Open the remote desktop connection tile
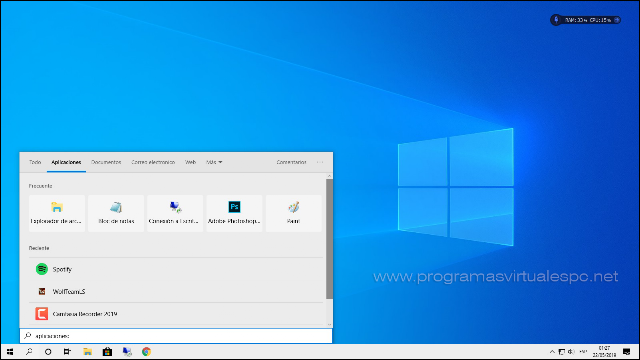Image resolution: width=640 pixels, height=360 pixels. tap(175, 213)
